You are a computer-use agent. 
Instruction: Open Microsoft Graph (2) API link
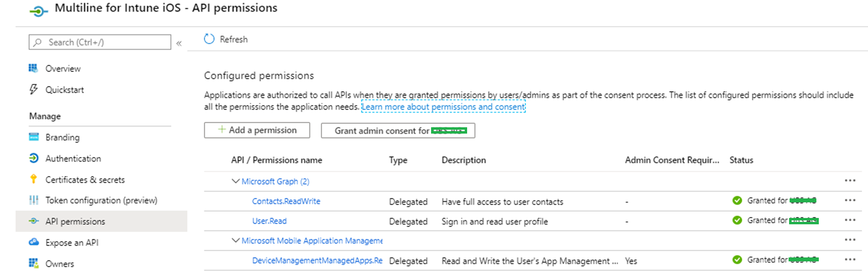pos(275,181)
